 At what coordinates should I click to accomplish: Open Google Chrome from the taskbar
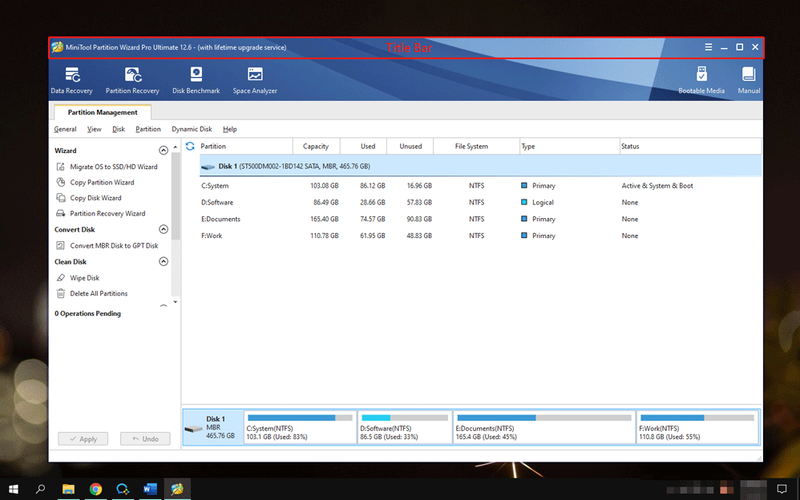(95, 489)
